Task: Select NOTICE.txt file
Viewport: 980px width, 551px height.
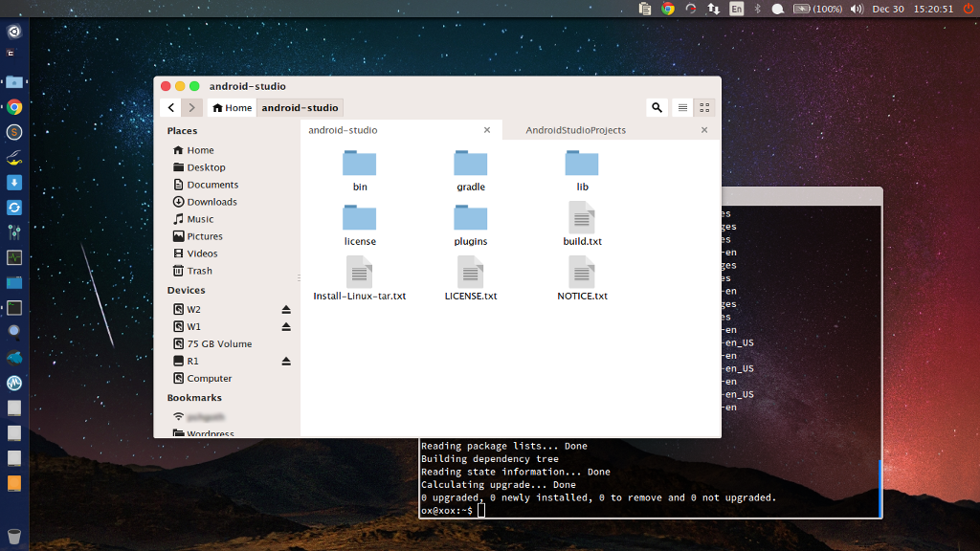Action: 582,278
